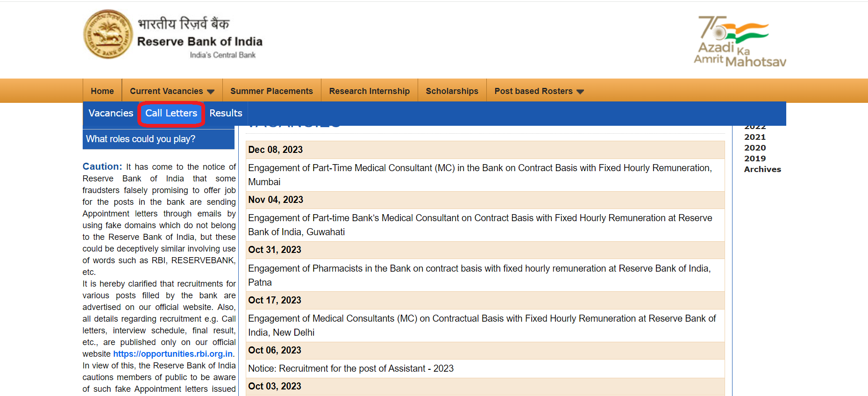Open the Scholarships menu item
Viewport: 868px width, 396px height.
tap(452, 91)
